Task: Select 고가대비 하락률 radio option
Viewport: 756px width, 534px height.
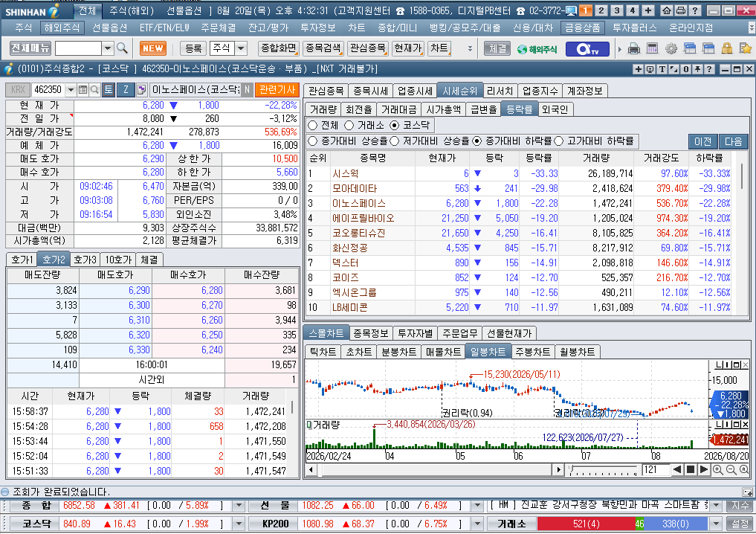Action: coord(559,141)
